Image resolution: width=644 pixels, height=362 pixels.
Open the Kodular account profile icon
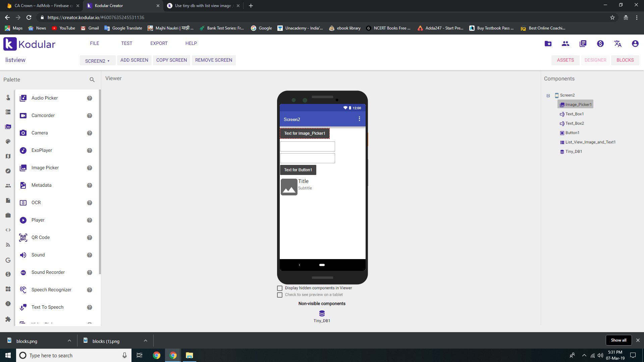tap(635, 44)
